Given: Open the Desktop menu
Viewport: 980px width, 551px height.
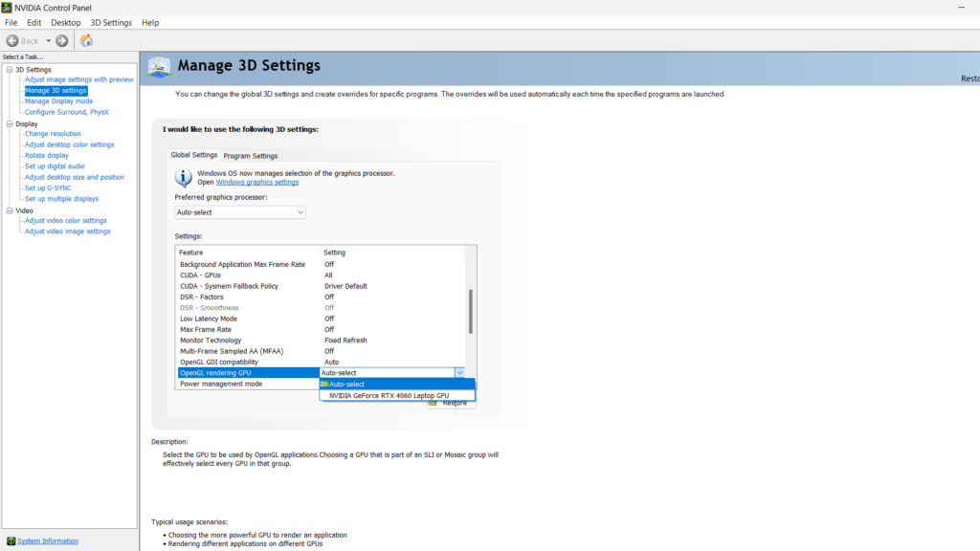Looking at the screenshot, I should coord(65,22).
